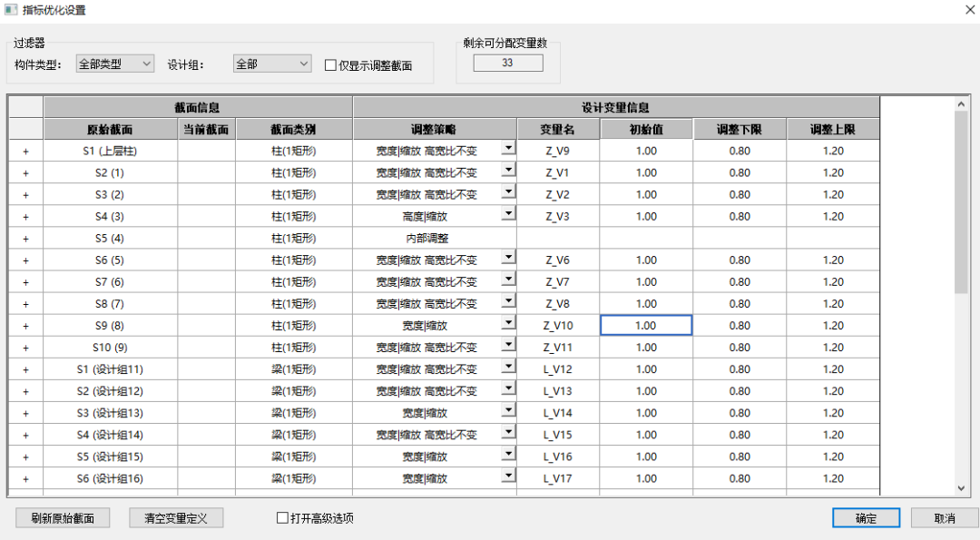The height and width of the screenshot is (540, 980).
Task: Select the Z_V10 initial value cell
Action: pos(646,325)
